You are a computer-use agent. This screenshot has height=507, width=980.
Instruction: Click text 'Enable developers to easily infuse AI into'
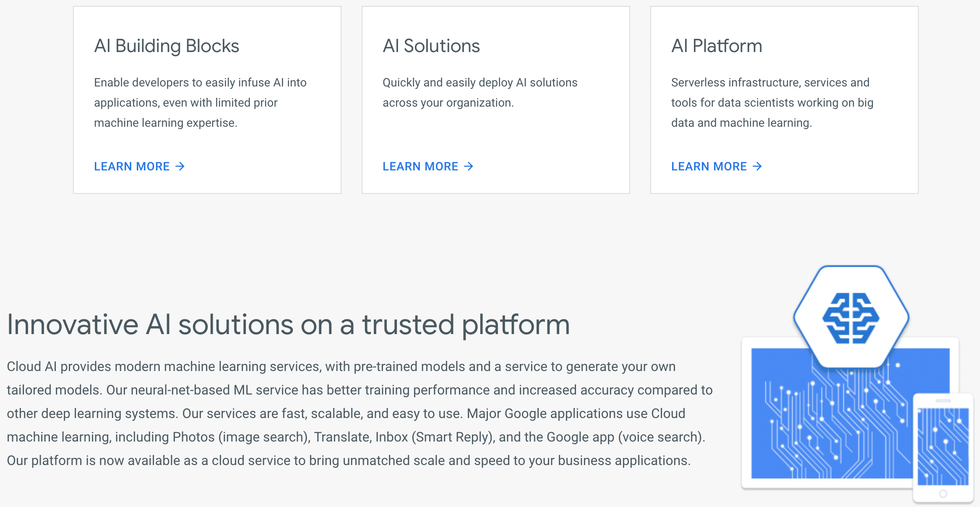coord(200,83)
